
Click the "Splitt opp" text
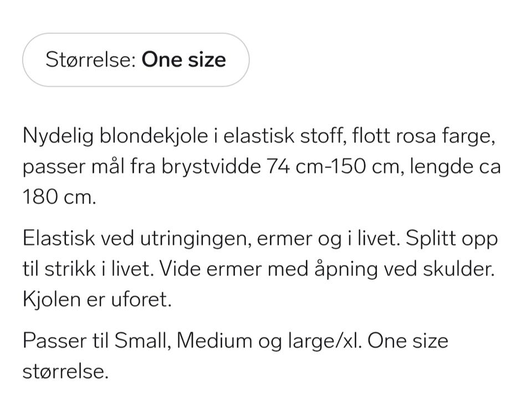(x=452, y=239)
